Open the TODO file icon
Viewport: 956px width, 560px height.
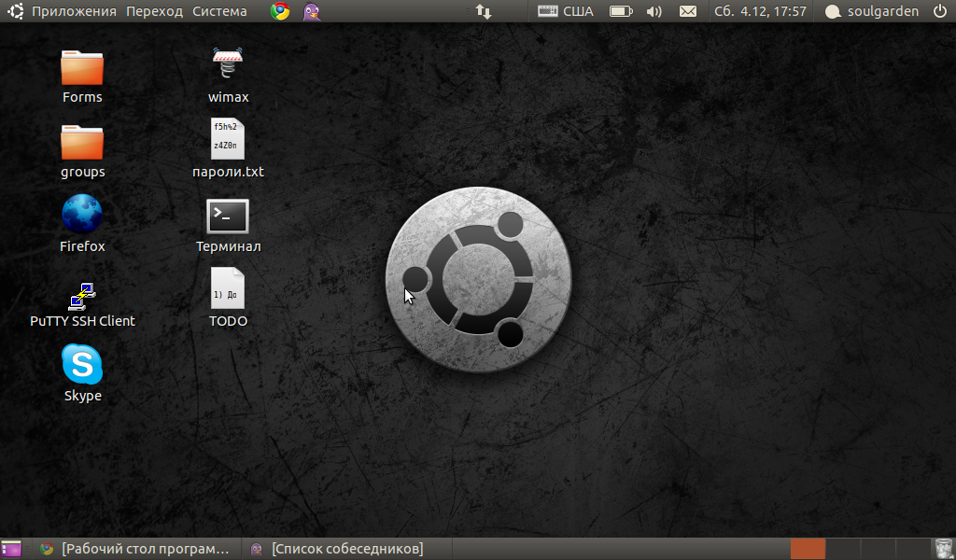[228, 288]
